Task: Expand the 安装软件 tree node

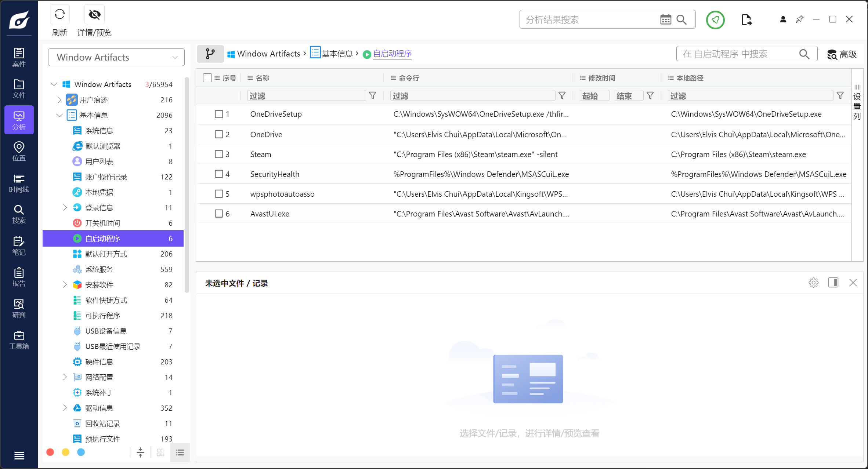Action: point(65,285)
